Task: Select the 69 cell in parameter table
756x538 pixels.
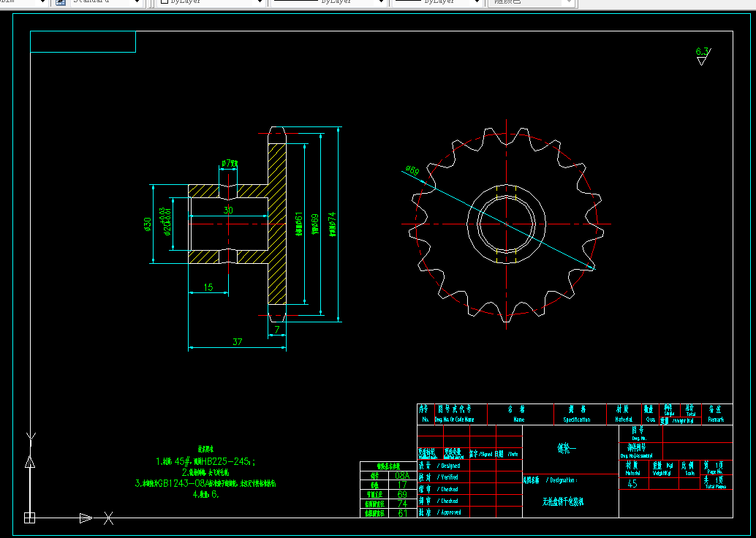Action: tap(402, 495)
